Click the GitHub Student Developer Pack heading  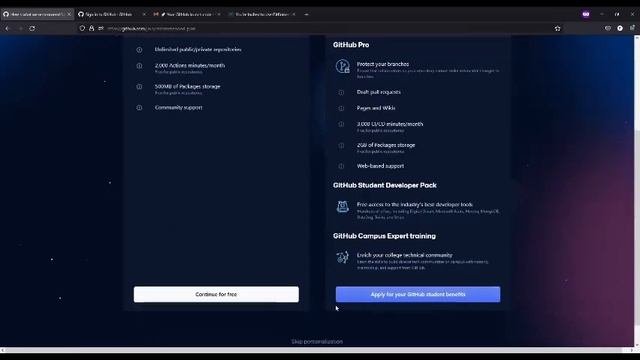pyautogui.click(x=384, y=185)
